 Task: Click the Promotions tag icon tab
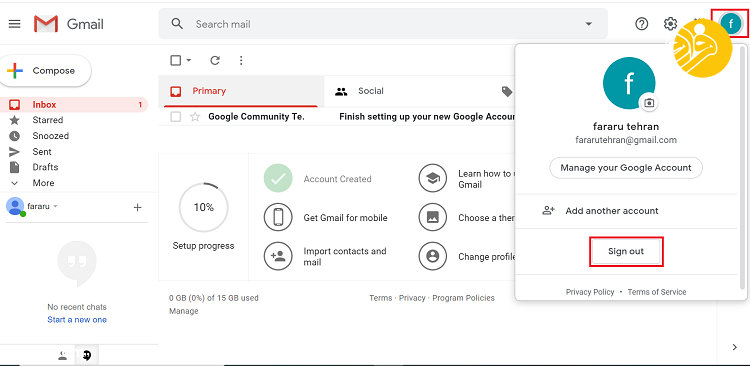(x=507, y=91)
